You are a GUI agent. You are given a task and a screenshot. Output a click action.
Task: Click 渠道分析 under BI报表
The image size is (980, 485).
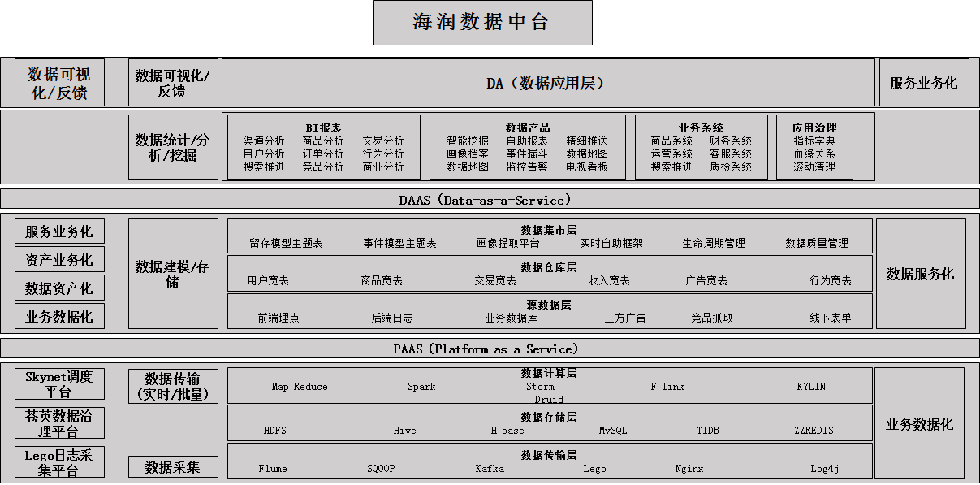(264, 141)
